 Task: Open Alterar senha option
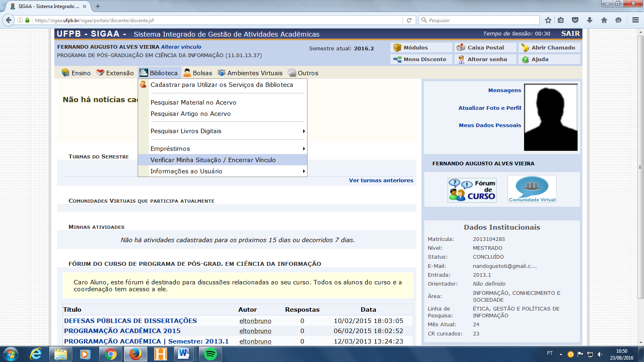click(487, 59)
